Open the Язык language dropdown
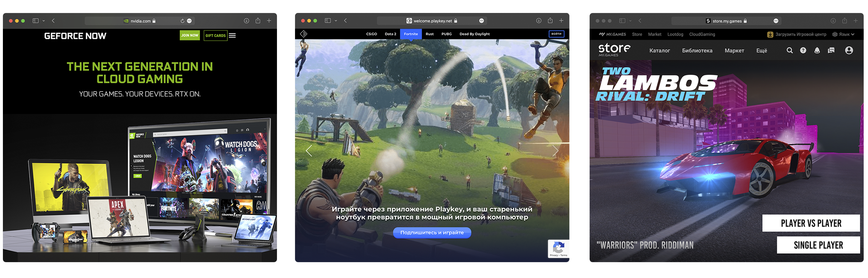Screen dimensions: 868x278 click(843, 35)
